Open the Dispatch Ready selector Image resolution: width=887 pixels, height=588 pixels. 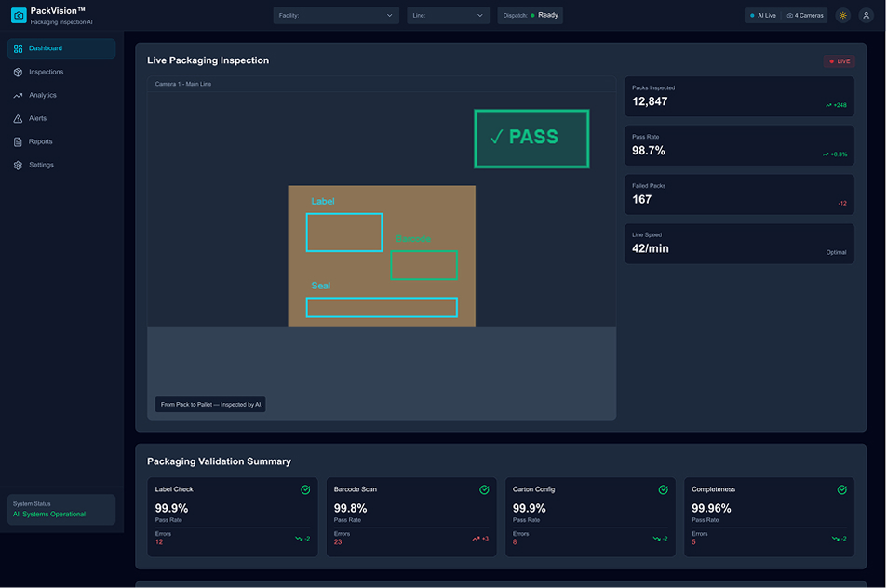pyautogui.click(x=530, y=15)
